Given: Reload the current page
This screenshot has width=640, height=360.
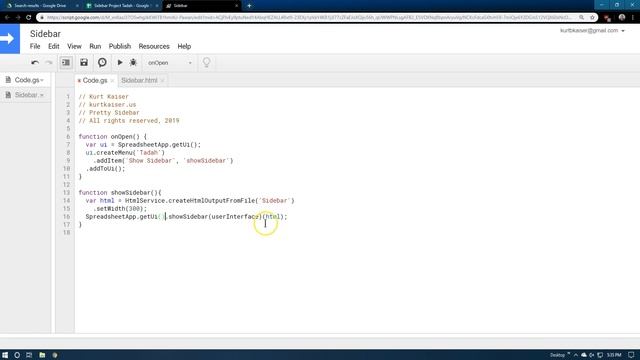Looking at the screenshot, I should coord(29,18).
